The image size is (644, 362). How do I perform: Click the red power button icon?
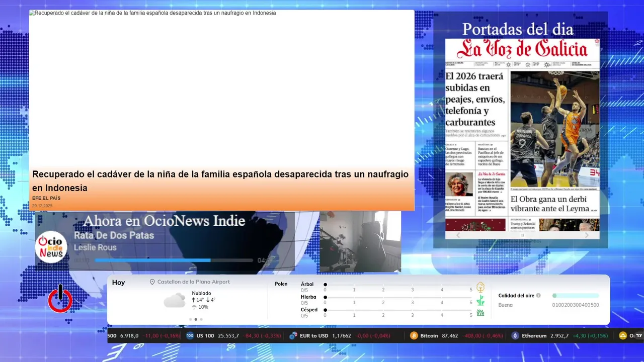point(60,299)
